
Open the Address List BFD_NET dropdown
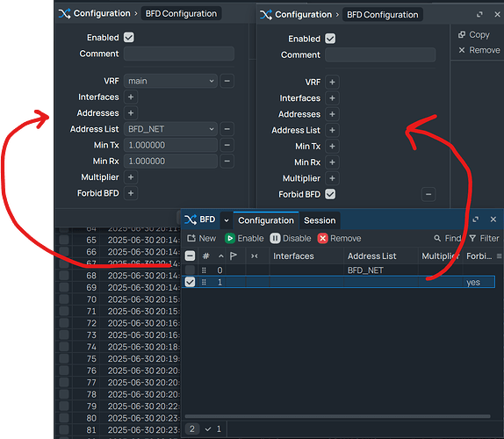point(170,129)
